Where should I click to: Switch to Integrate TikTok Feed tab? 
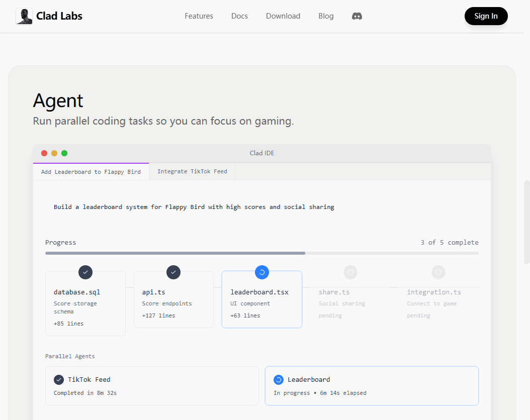[192, 171]
